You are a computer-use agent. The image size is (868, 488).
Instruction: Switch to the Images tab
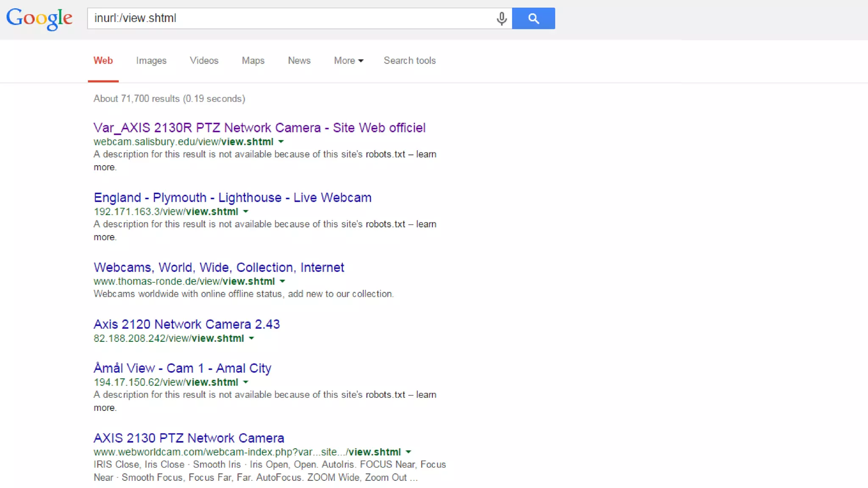(151, 61)
